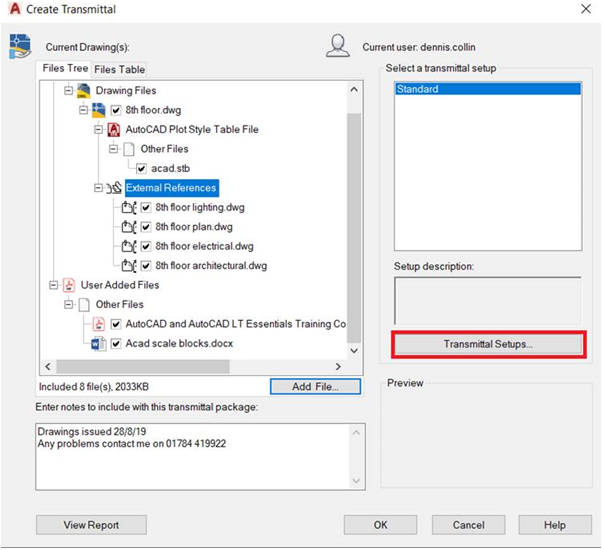Uncheck Acad scale blocks.docx checkbox

[116, 343]
